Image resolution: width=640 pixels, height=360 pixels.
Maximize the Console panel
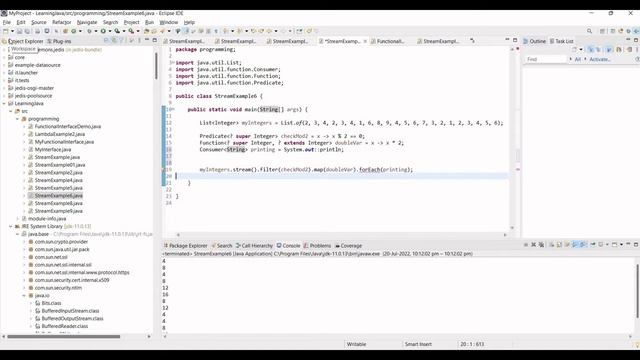click(636, 244)
